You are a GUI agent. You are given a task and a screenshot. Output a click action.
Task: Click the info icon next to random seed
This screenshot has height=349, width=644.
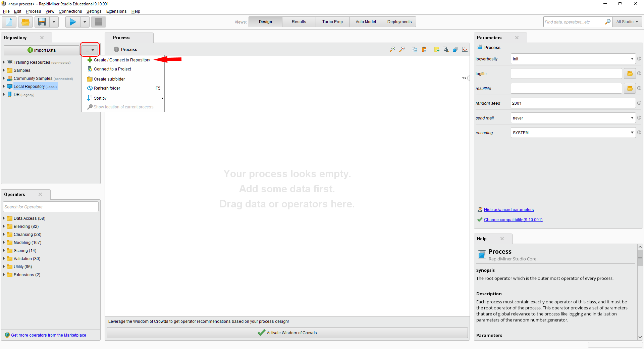point(639,103)
